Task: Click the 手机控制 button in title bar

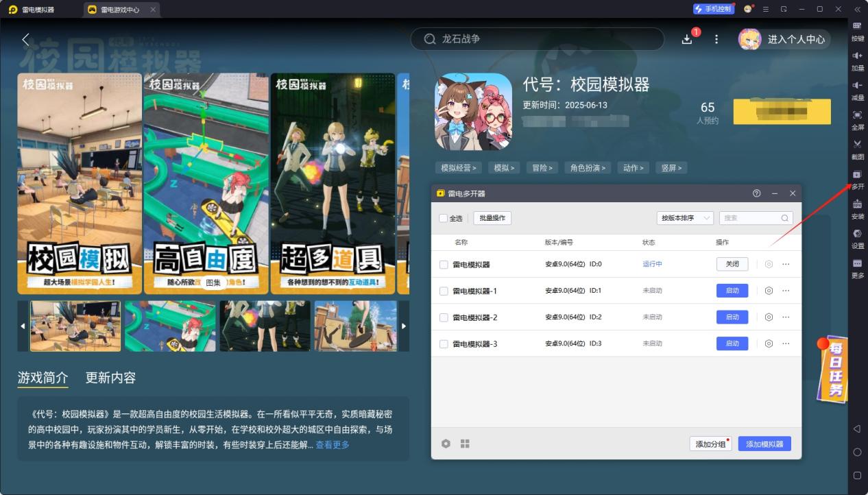Action: click(714, 10)
